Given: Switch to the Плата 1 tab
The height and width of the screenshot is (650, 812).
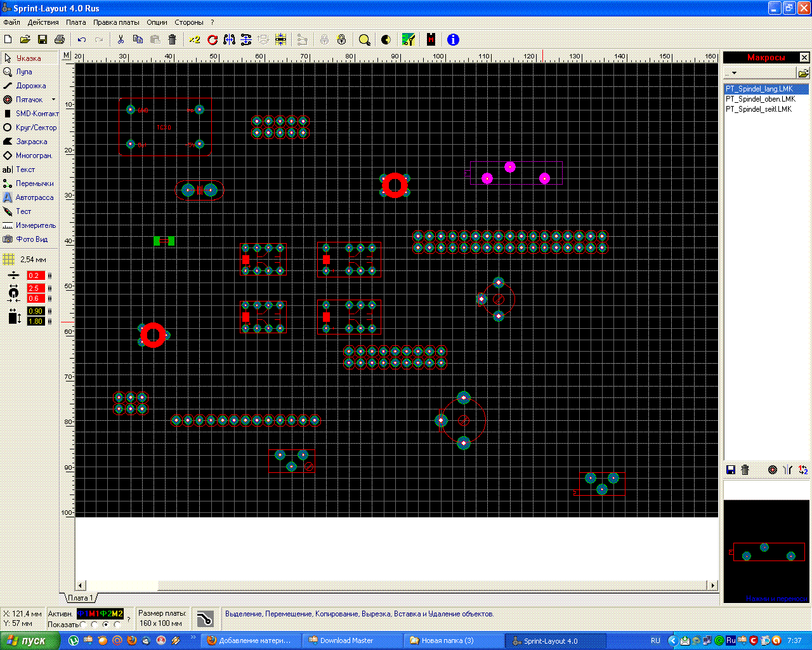Looking at the screenshot, I should tap(81, 598).
